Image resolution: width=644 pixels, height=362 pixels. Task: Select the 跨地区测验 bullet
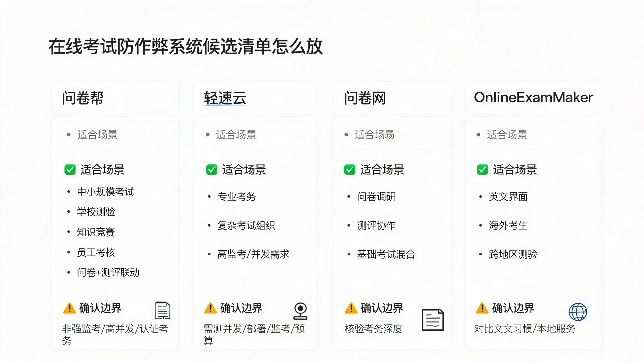[513, 254]
